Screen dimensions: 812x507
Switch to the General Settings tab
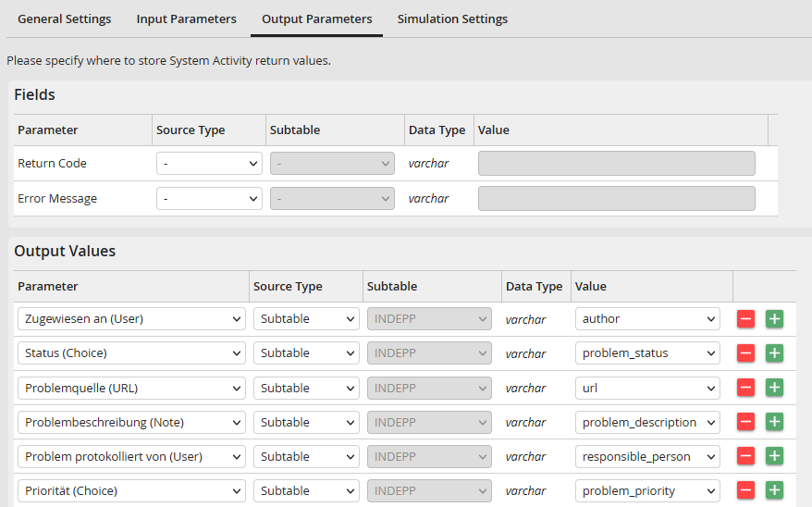64,19
